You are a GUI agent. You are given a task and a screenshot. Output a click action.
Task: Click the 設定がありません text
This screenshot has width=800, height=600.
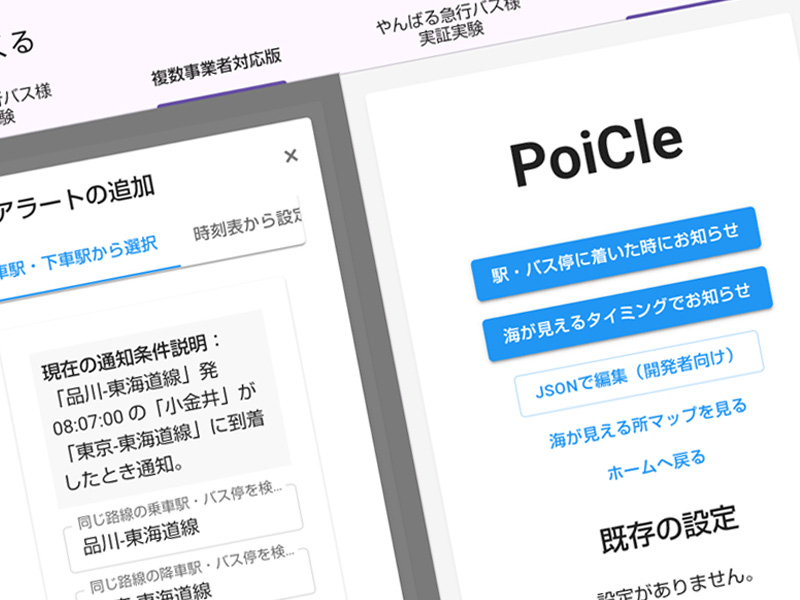point(676,586)
